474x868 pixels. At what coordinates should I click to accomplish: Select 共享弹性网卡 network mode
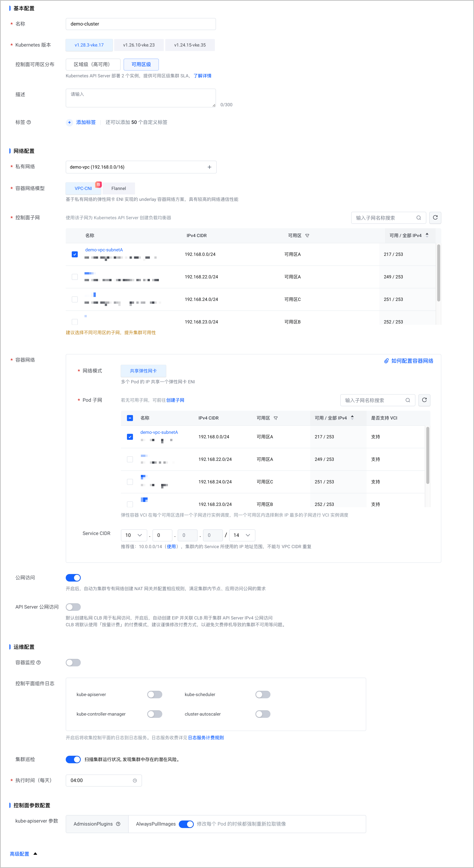[143, 371]
